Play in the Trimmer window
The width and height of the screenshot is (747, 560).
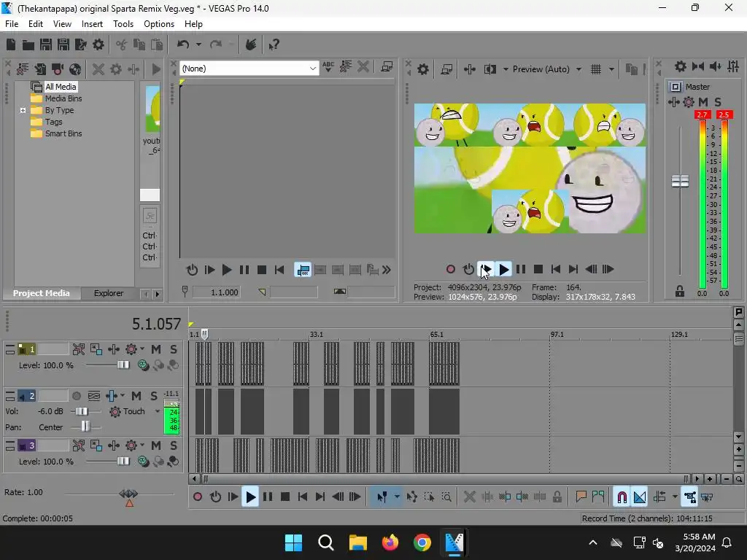(227, 270)
